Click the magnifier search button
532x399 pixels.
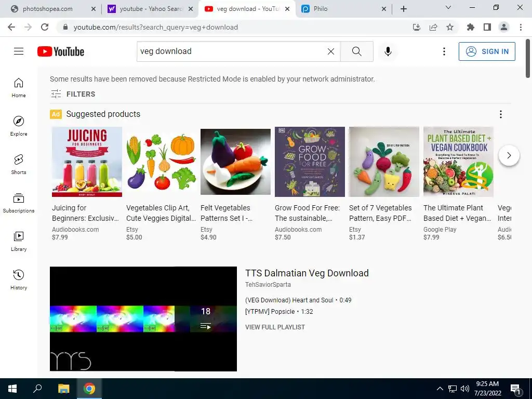point(356,51)
